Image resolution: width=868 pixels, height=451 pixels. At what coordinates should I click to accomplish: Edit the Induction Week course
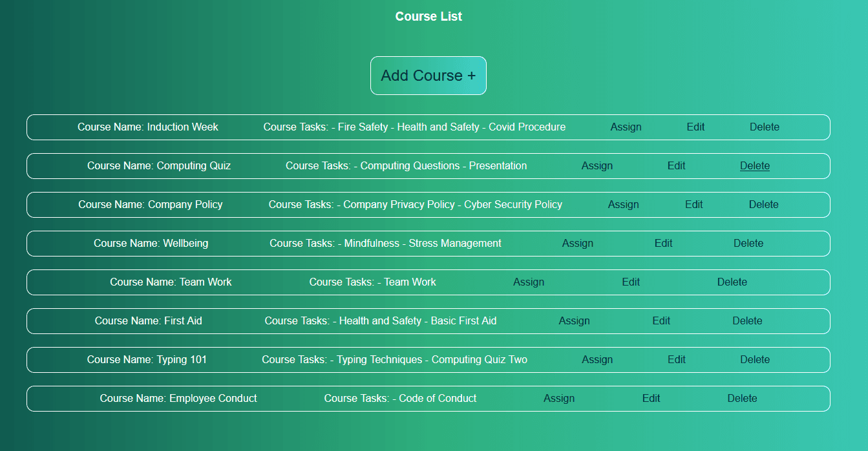coord(695,127)
